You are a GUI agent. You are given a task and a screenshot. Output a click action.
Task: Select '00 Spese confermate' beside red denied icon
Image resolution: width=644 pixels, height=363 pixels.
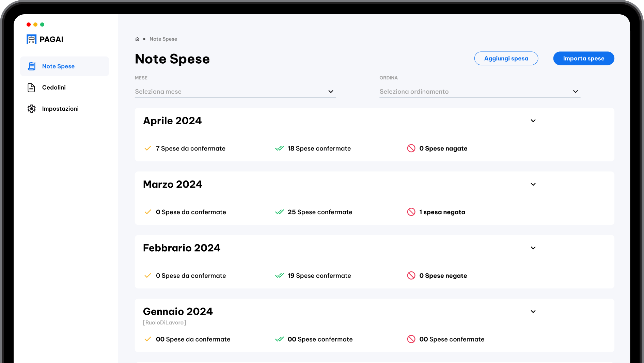pyautogui.click(x=452, y=340)
